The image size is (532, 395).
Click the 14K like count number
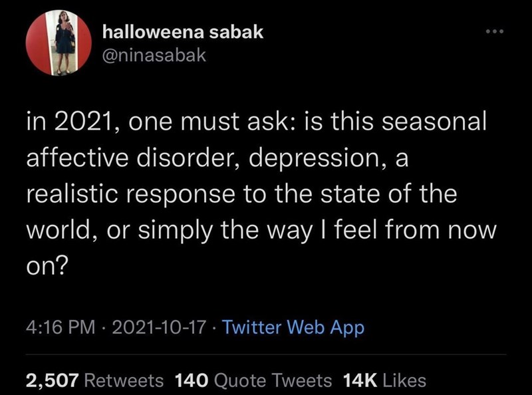tap(359, 380)
